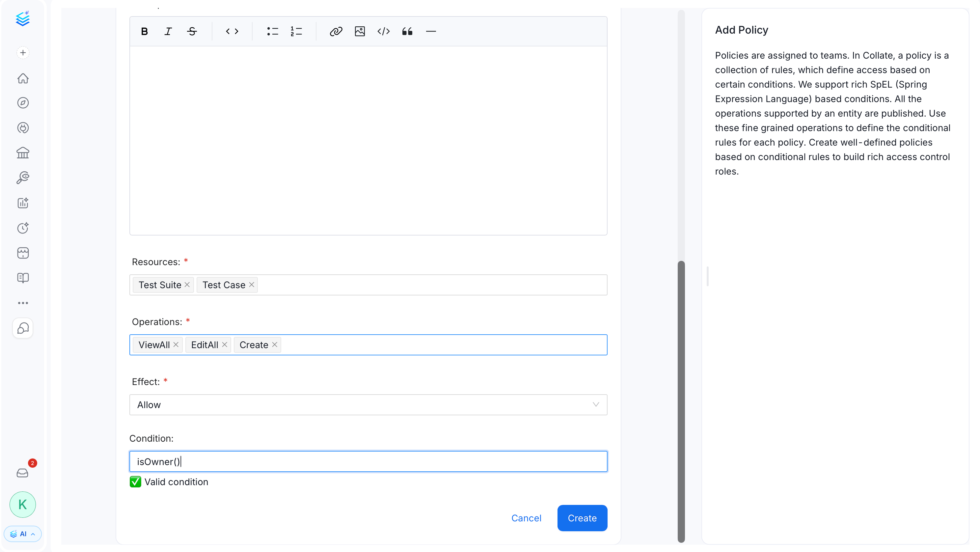Viewport: 980px width, 552px height.
Task: Open Observability magnifier icon in sidebar
Action: coord(23,178)
